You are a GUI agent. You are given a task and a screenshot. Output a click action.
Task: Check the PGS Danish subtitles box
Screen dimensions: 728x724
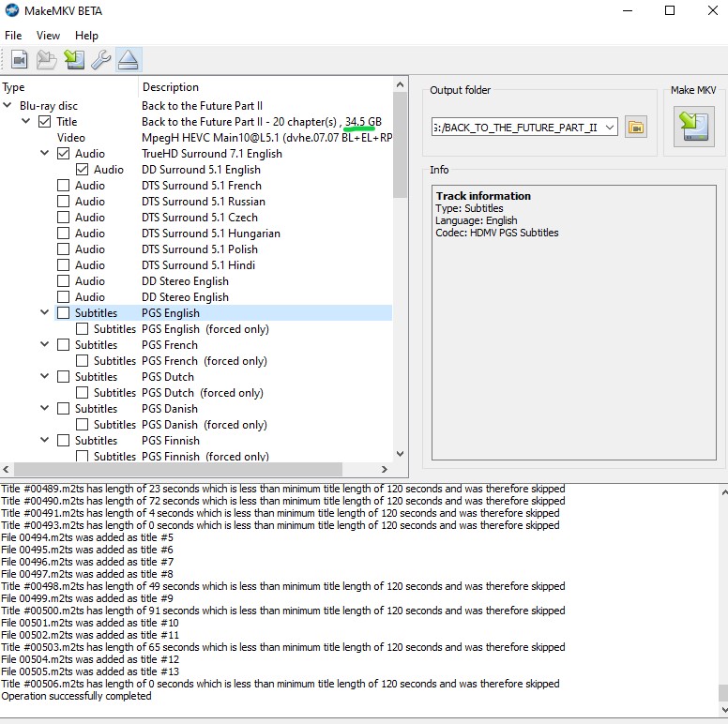point(63,408)
